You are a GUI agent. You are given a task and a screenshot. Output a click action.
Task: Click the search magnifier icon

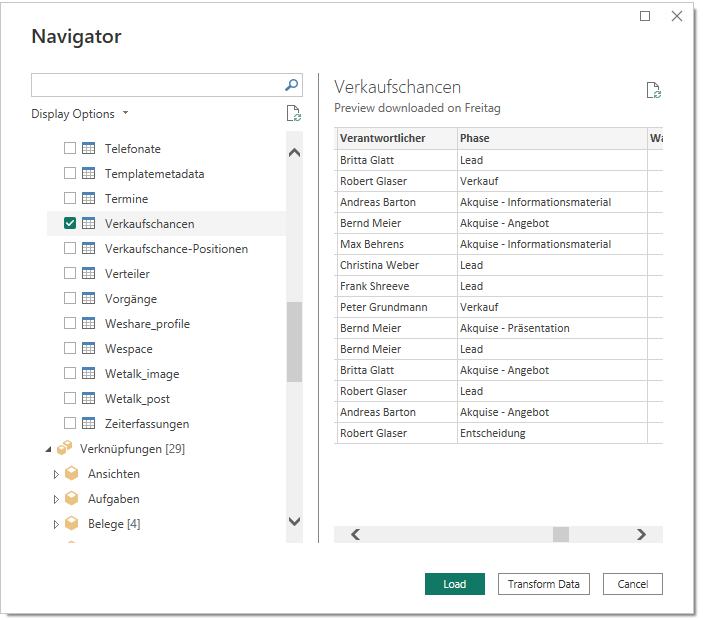coord(291,85)
